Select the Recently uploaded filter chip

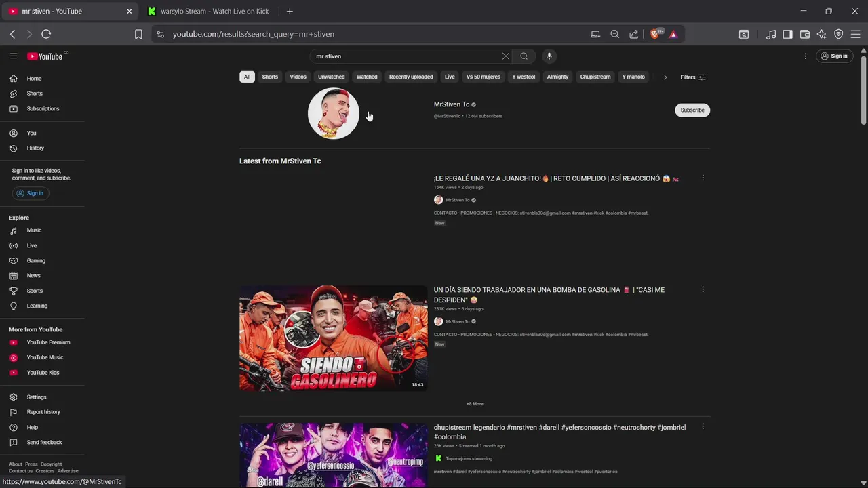click(x=411, y=77)
